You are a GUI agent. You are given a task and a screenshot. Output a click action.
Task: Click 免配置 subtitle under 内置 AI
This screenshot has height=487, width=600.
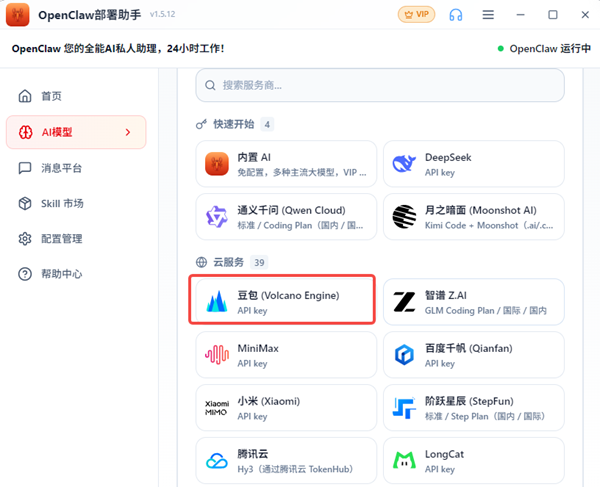pyautogui.click(x=302, y=173)
